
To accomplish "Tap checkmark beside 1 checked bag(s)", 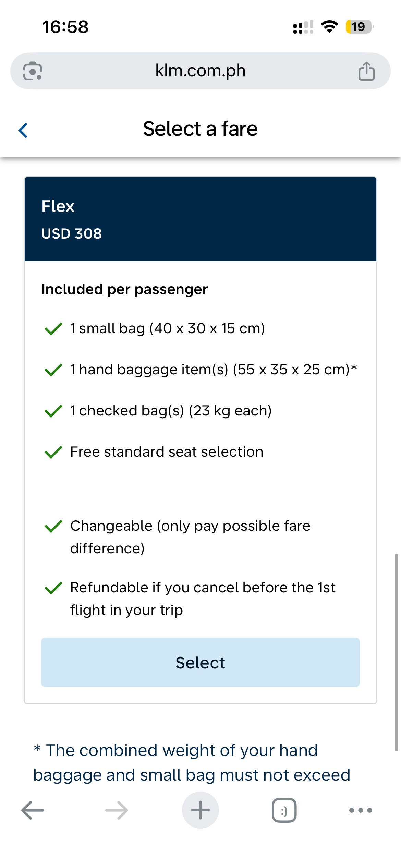I will tap(53, 411).
